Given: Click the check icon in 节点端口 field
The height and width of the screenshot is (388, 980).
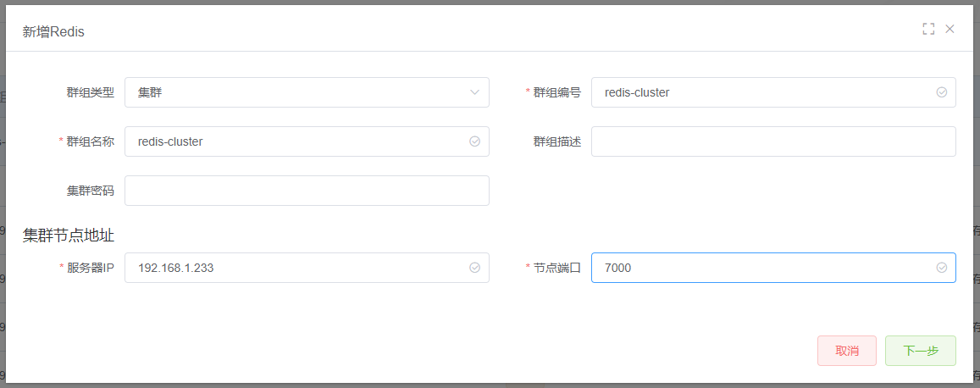Looking at the screenshot, I should point(941,268).
